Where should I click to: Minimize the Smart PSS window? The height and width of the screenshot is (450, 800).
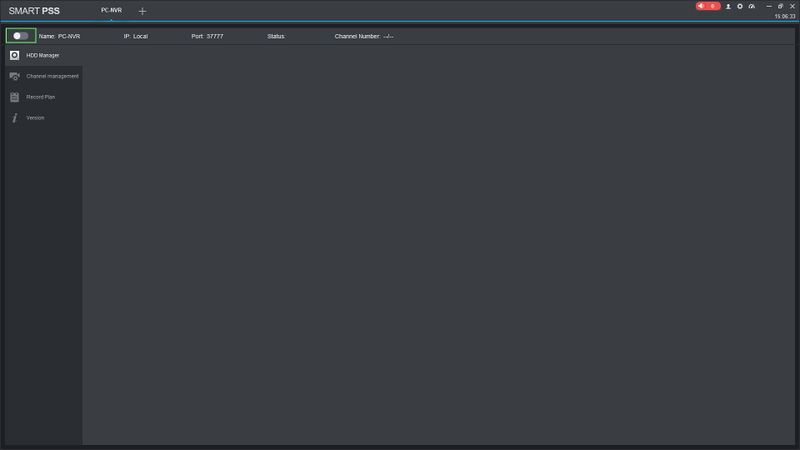coord(769,6)
